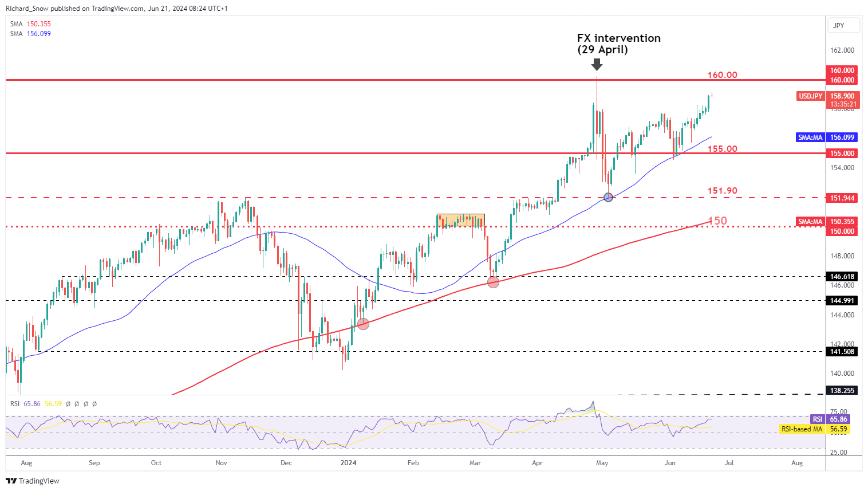Click the red circle marker in March
Viewport: 868px width, 491px height.
tap(493, 282)
